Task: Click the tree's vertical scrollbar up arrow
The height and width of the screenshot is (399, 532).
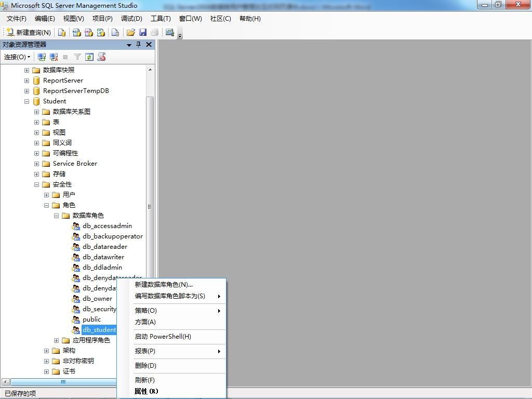Action: click(x=150, y=70)
